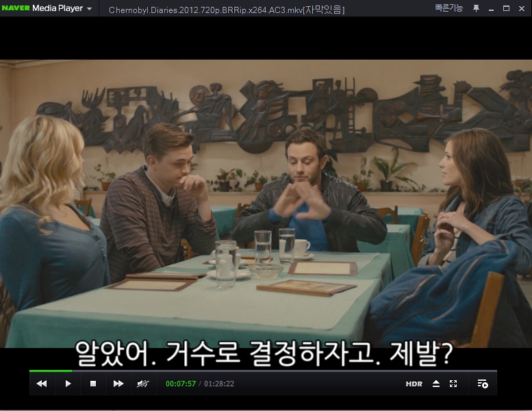Image resolution: width=532 pixels, height=411 pixels.
Task: Click the fast forward button
Action: pos(118,384)
